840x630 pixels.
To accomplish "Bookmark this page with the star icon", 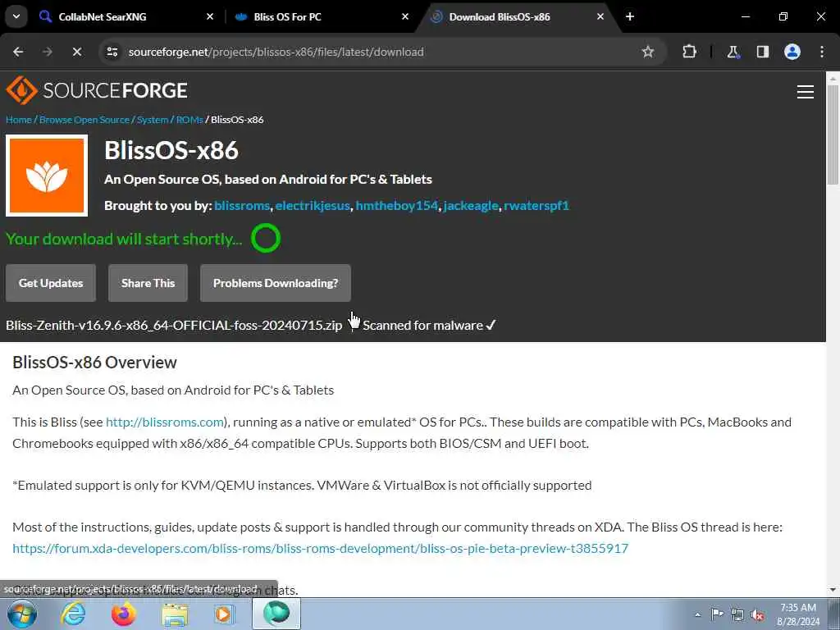I will pyautogui.click(x=648, y=52).
